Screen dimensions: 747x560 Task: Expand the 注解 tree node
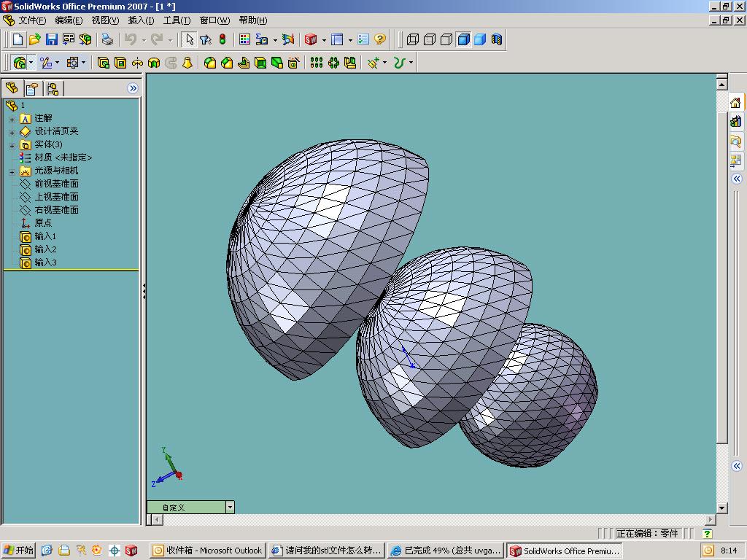pyautogui.click(x=12, y=119)
